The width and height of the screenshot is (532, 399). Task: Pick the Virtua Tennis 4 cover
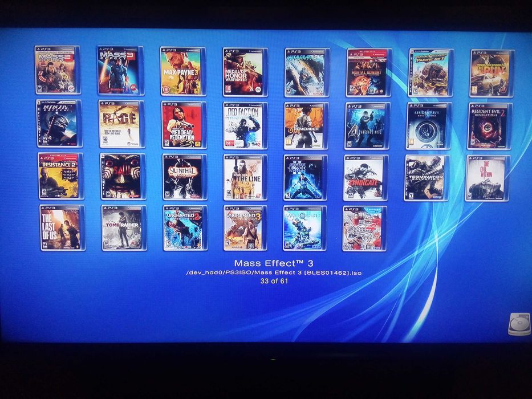[x=364, y=229]
